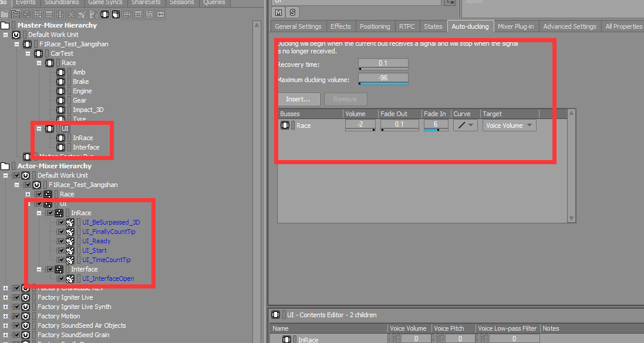The height and width of the screenshot is (343, 644).
Task: Click the shuffle-arrows container filter icon
Action: click(x=71, y=14)
